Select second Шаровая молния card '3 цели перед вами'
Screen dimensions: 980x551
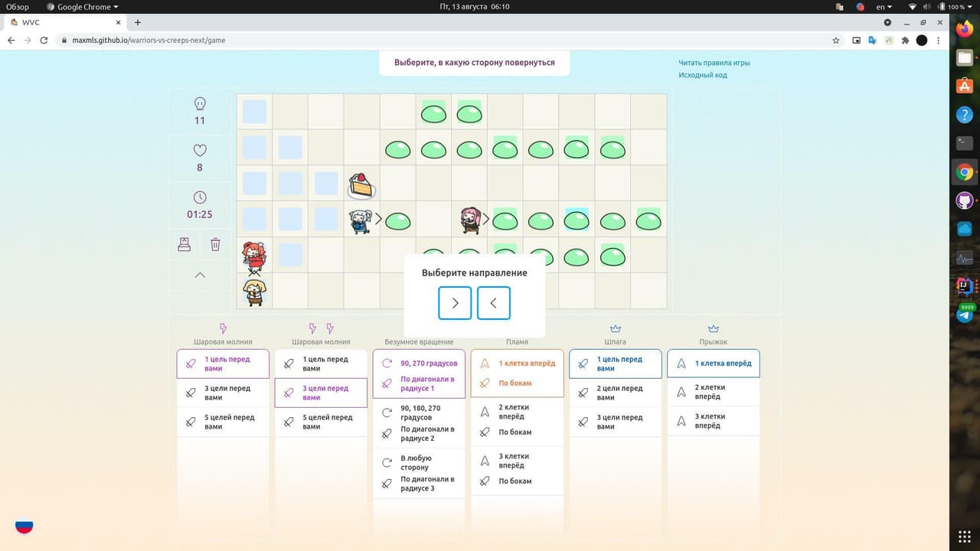321,393
